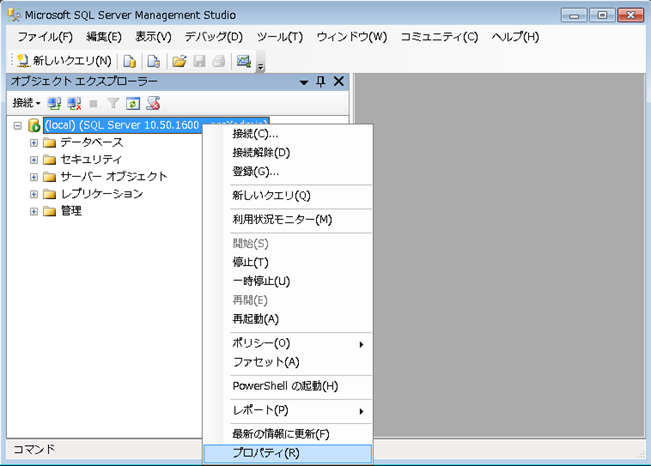Choose 新しいクエリ(Q) from context menu
Image resolution: width=651 pixels, height=466 pixels.
click(288, 195)
